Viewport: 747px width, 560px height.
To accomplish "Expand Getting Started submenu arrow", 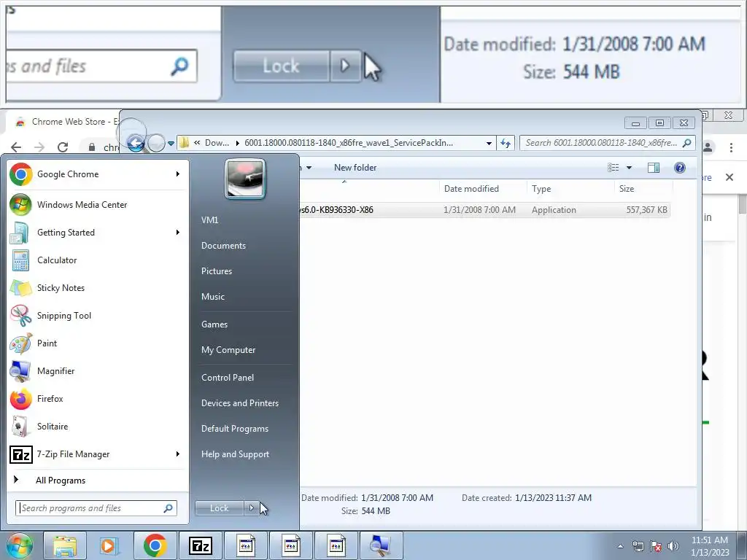I will click(178, 233).
